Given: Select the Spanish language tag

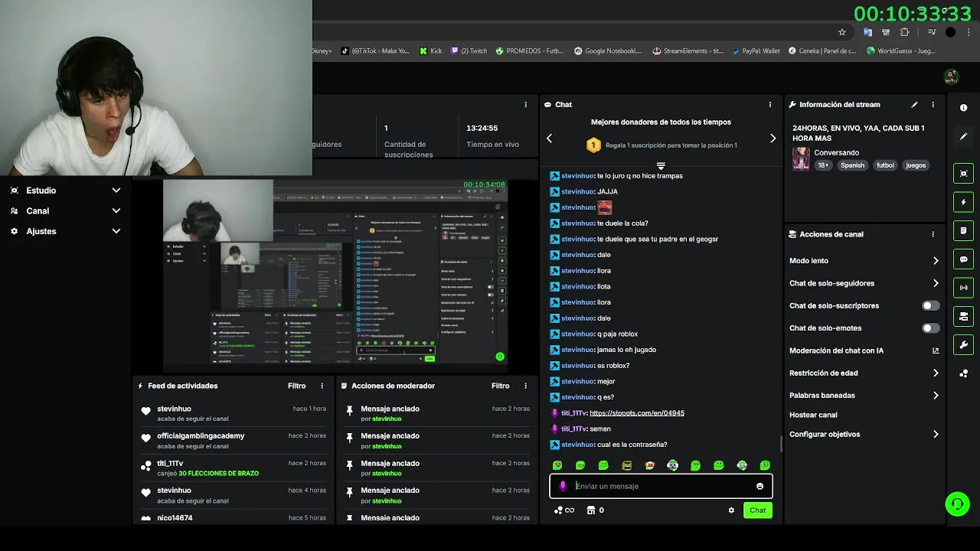Looking at the screenshot, I should pos(852,165).
